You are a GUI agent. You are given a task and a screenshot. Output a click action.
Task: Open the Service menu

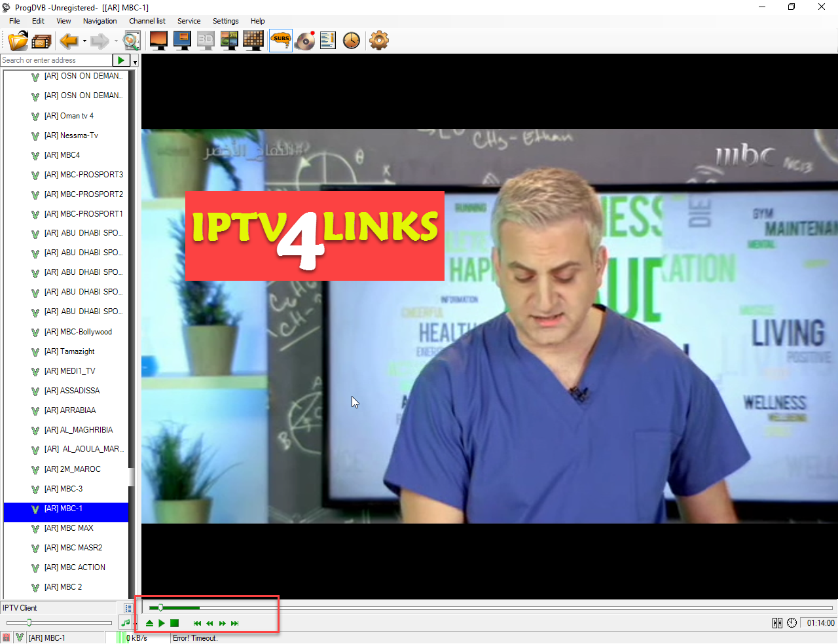[189, 21]
